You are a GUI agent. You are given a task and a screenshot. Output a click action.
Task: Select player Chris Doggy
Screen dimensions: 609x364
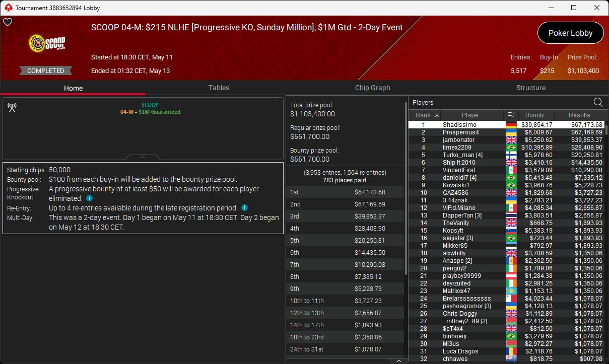[x=460, y=314]
